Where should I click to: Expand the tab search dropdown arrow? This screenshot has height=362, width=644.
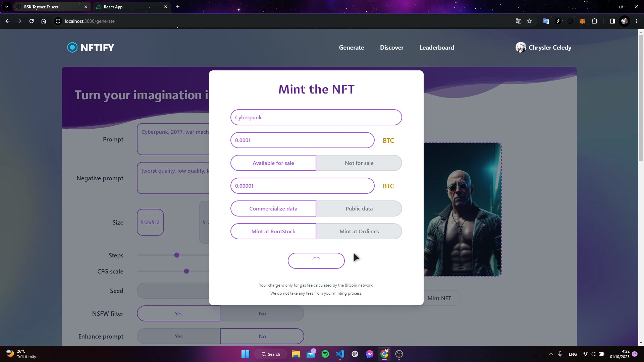coord(7,7)
